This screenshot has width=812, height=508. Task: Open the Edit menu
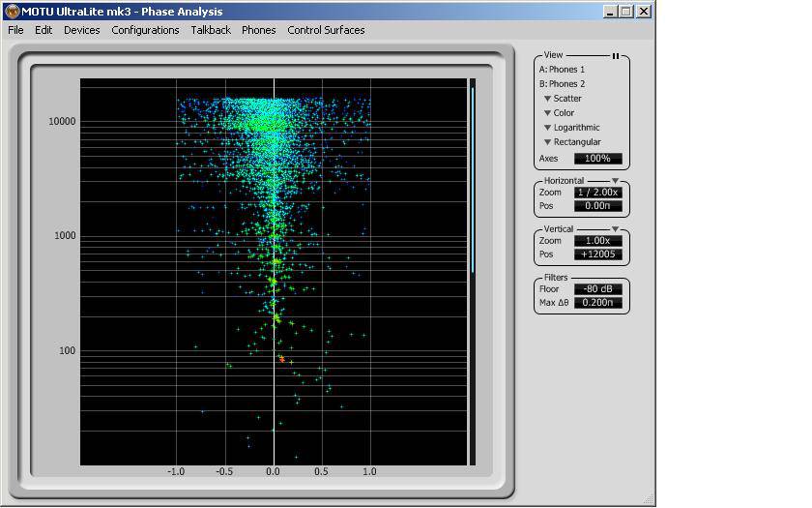[x=43, y=30]
